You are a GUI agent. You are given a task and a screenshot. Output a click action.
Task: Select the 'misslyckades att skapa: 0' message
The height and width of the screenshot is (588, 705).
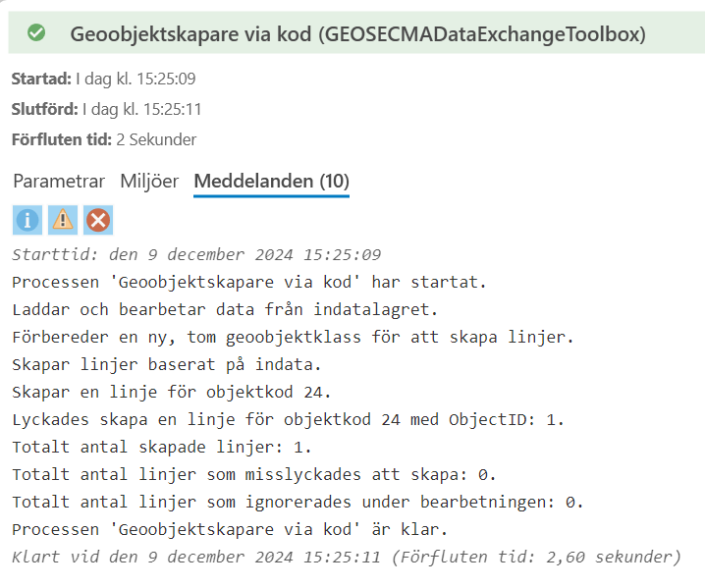pos(253,475)
